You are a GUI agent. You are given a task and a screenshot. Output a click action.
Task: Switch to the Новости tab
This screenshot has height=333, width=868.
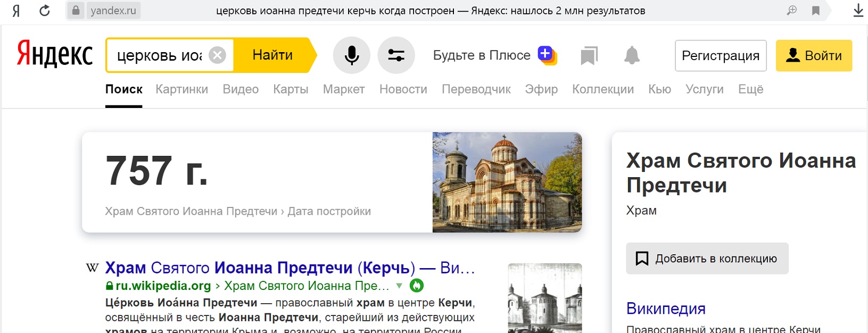[x=403, y=89]
